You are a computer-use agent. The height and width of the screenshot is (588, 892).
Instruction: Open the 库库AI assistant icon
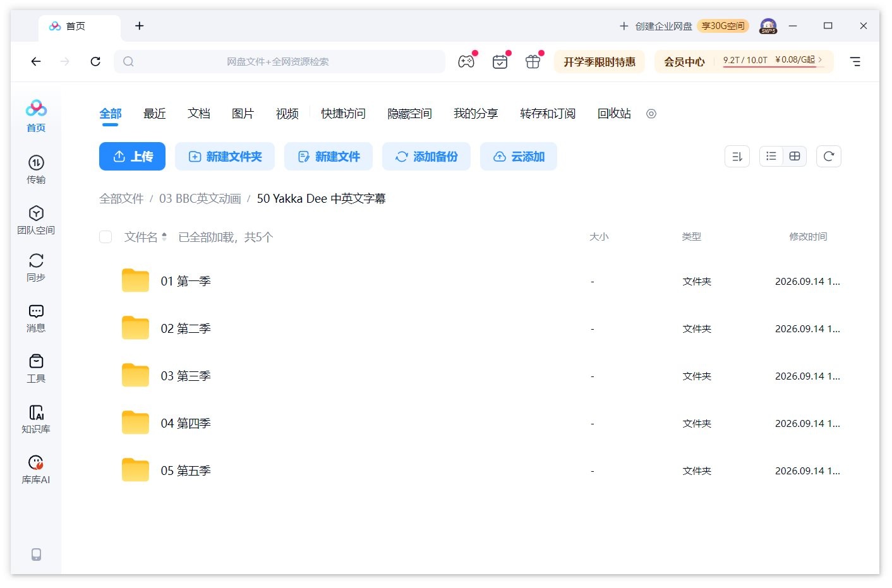click(x=36, y=469)
